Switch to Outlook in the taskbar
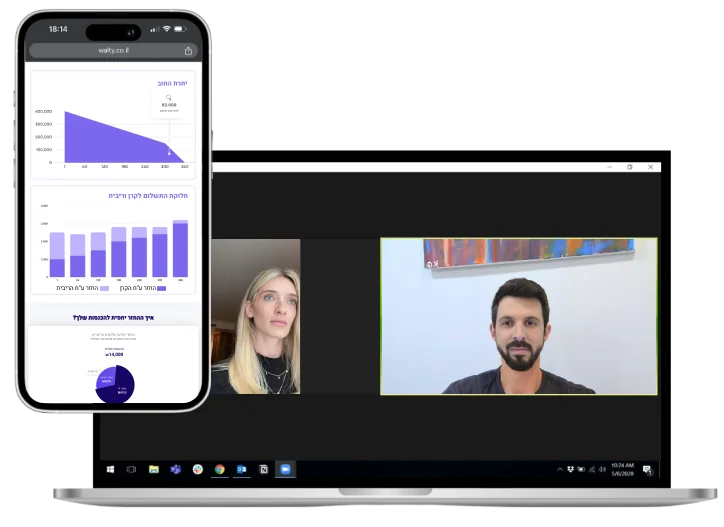724x527 pixels. click(241, 469)
